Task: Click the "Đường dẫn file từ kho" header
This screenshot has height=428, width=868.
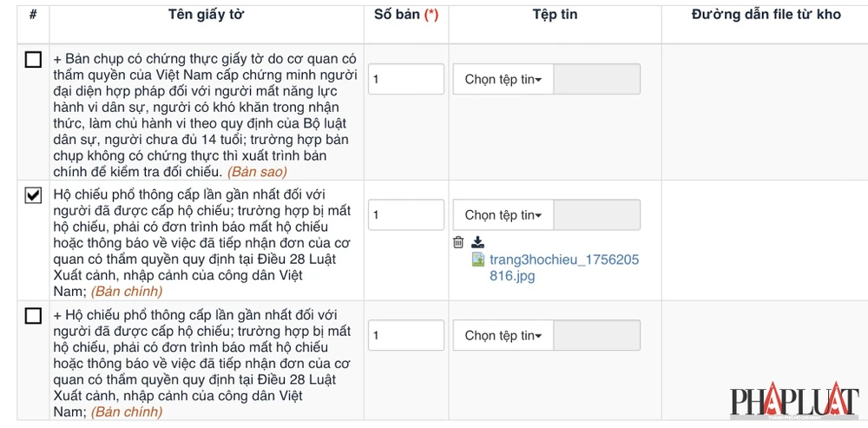Action: click(765, 15)
